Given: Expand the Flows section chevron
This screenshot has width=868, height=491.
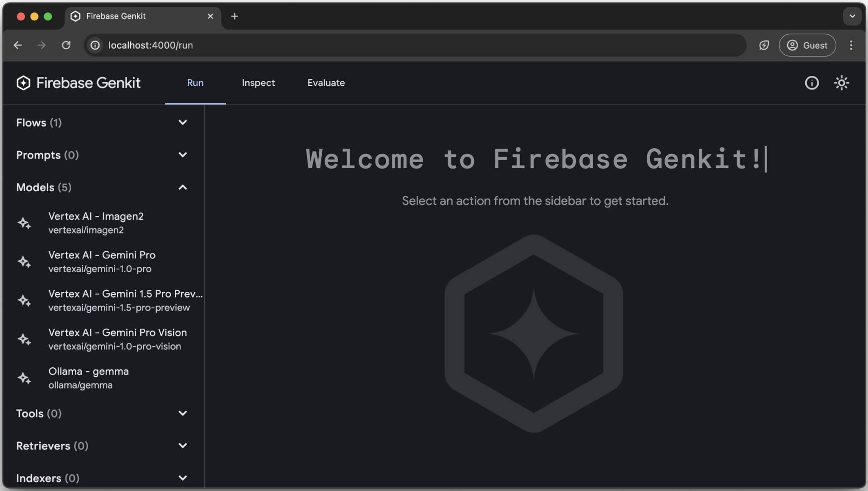Looking at the screenshot, I should (183, 122).
